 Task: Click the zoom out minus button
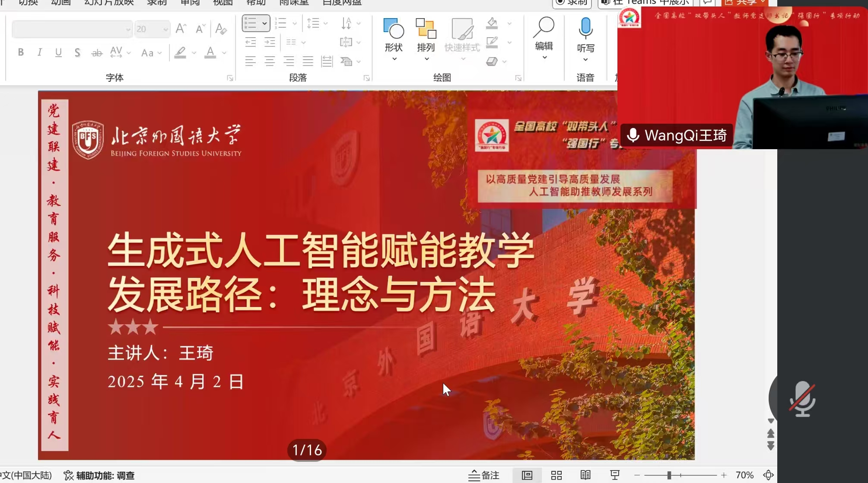click(637, 475)
